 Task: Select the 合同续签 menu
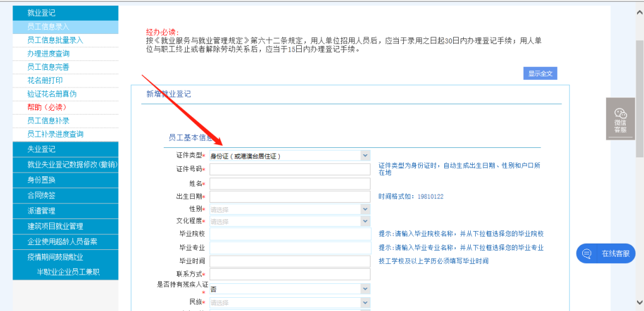(x=66, y=196)
